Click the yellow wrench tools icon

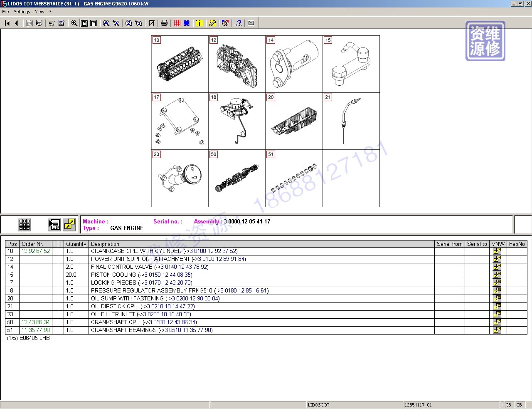click(212, 23)
